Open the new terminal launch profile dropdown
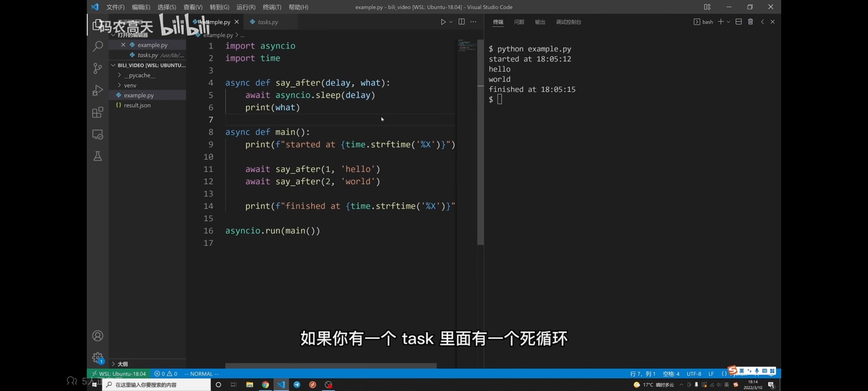 (x=728, y=22)
